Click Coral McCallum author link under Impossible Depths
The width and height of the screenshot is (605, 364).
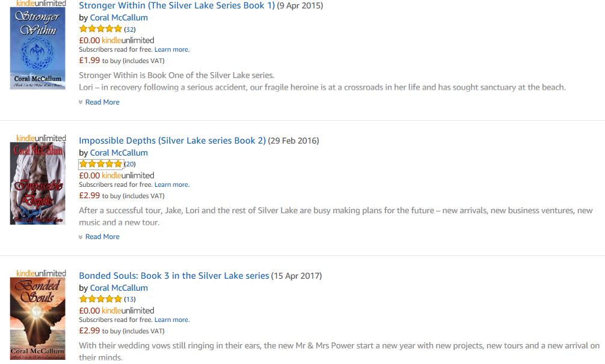(118, 153)
